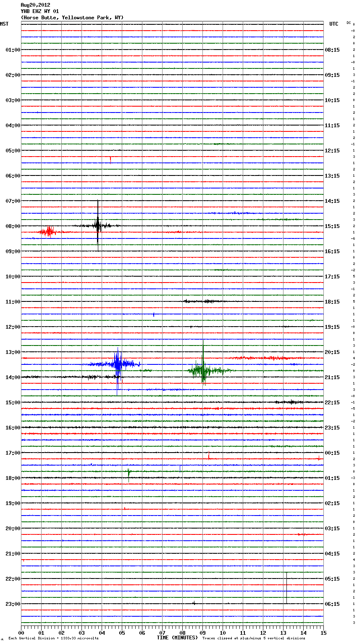This screenshot has height=644, width=357.
Task: Click the 13:00 MST time label
Action: 13,352
